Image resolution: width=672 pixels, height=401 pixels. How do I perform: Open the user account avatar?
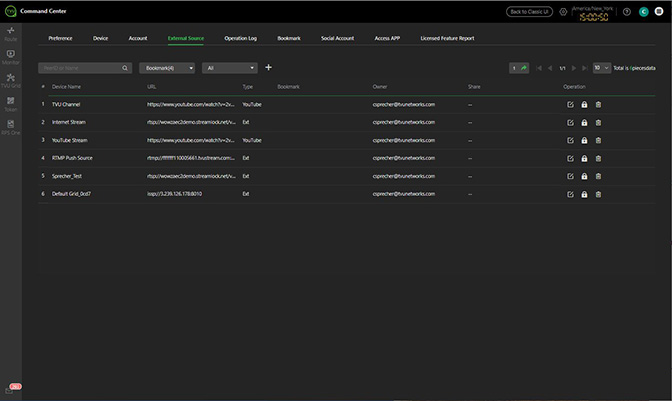643,12
